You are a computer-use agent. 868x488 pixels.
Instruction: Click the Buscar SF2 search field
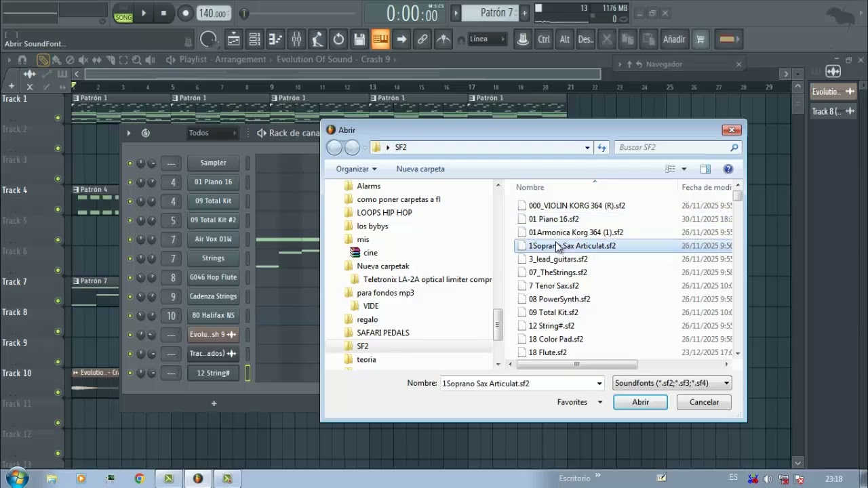(677, 147)
